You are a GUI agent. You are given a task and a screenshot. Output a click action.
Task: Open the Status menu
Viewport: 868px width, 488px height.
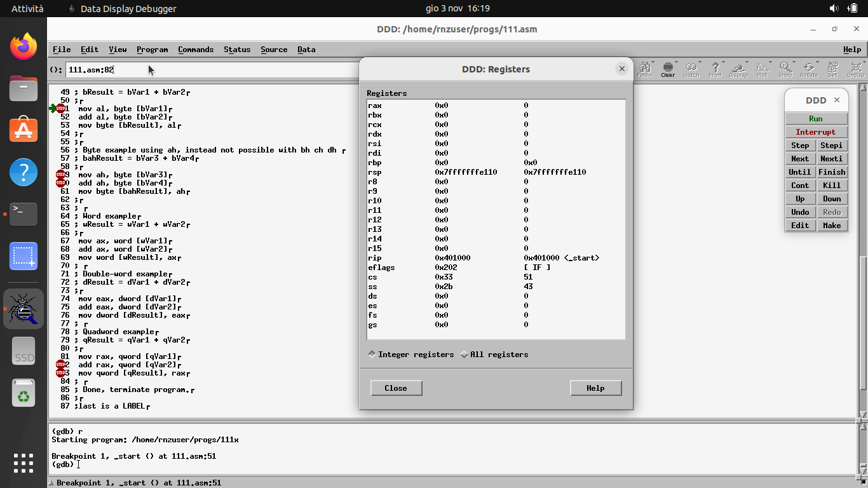coord(237,50)
